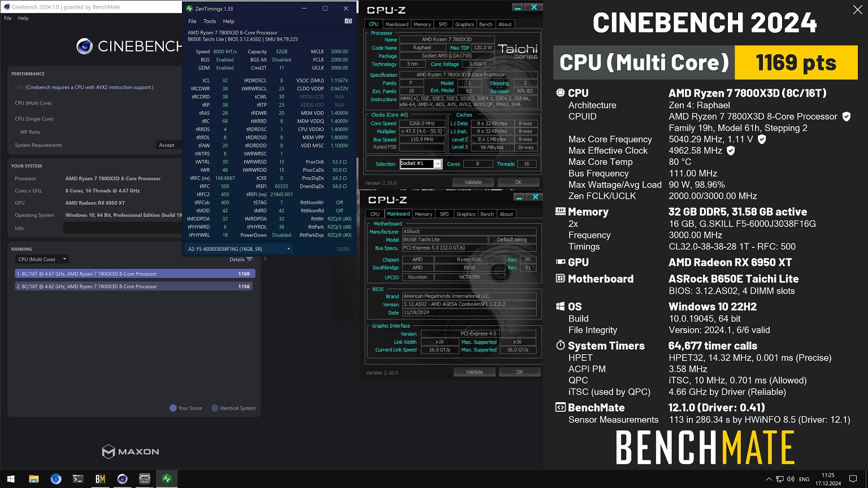
Task: Switch to Graphics tab in upper CPU-Z
Action: (x=465, y=24)
